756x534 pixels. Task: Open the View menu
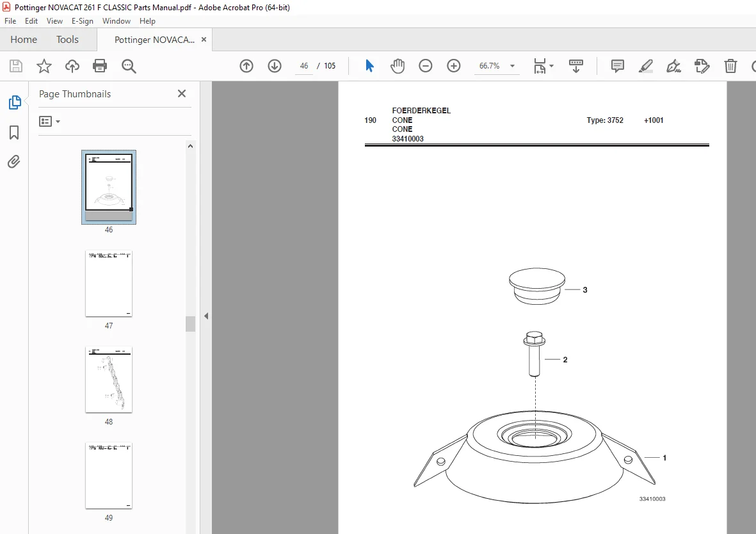coord(54,20)
